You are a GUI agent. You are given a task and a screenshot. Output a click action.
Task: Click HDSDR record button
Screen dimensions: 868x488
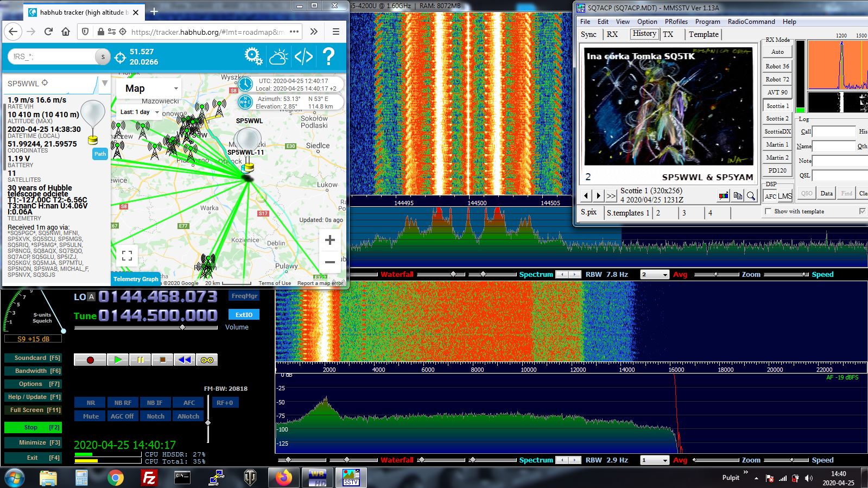point(90,360)
